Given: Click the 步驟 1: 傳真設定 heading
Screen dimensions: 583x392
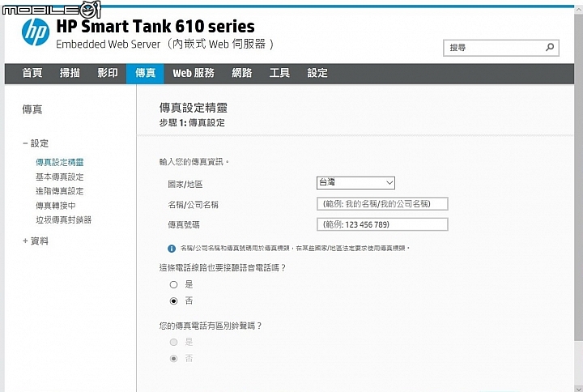Looking at the screenshot, I should tap(192, 123).
